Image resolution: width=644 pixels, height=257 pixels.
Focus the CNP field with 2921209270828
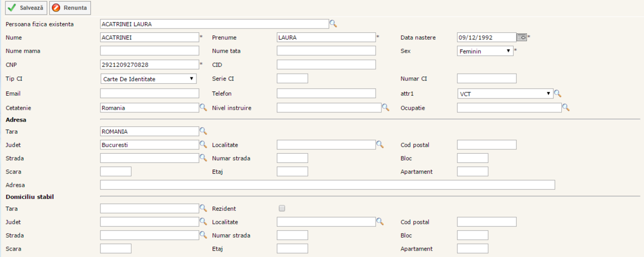[x=149, y=65]
